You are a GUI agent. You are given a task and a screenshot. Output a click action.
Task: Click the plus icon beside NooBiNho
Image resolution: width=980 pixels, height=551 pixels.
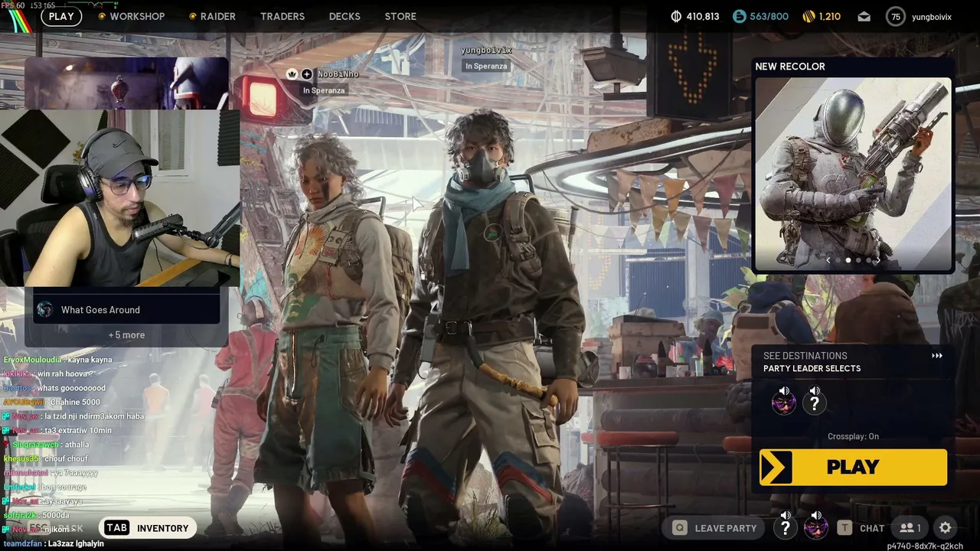(x=306, y=74)
